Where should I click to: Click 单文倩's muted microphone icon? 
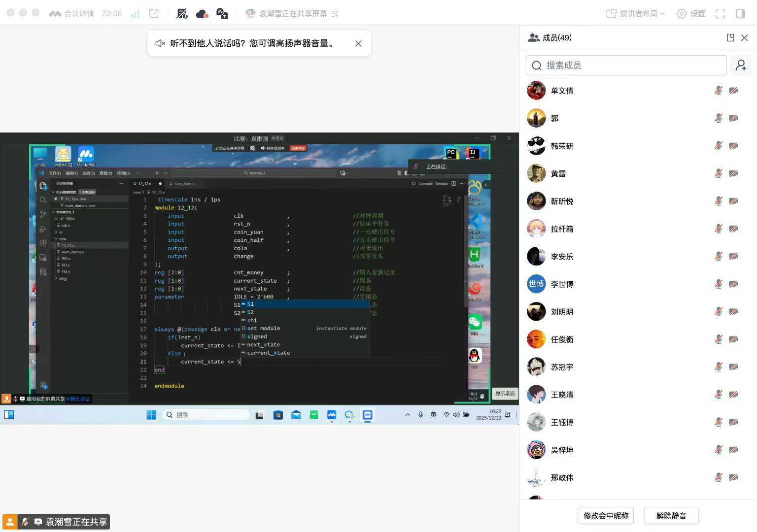coord(719,90)
